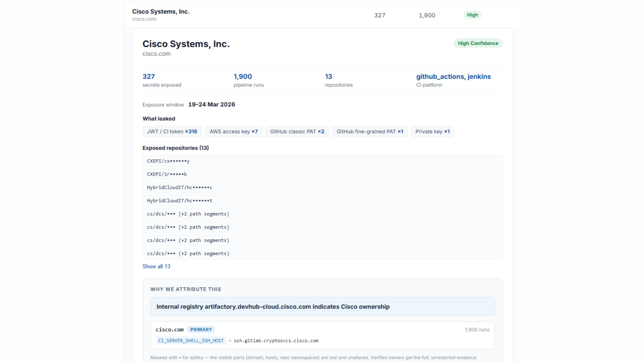Image resolution: width=644 pixels, height=362 pixels.
Task: Click the '1,900' pipeline runs stat in the card
Action: 243,76
